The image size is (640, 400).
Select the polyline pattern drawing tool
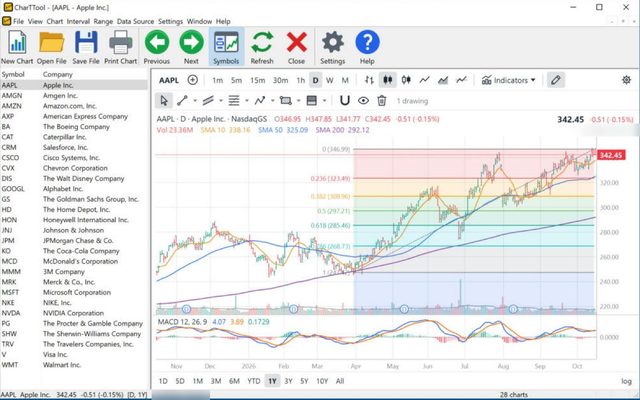pos(260,100)
